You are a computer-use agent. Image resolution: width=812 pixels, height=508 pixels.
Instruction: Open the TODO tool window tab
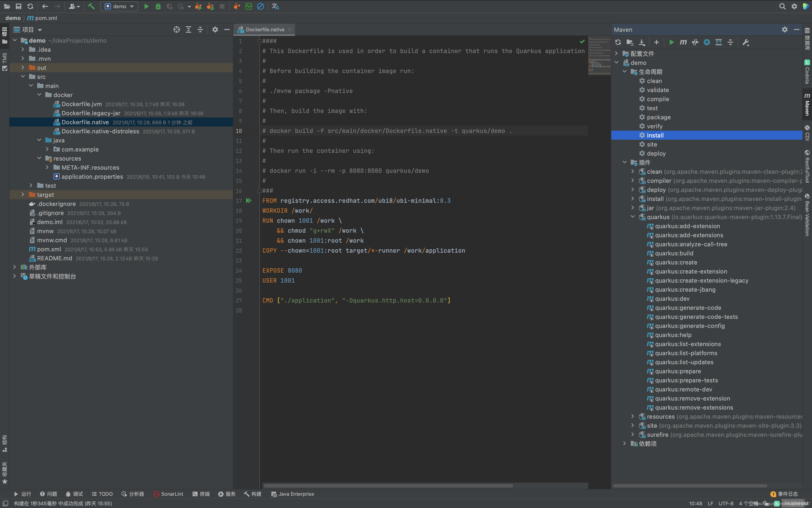click(102, 494)
